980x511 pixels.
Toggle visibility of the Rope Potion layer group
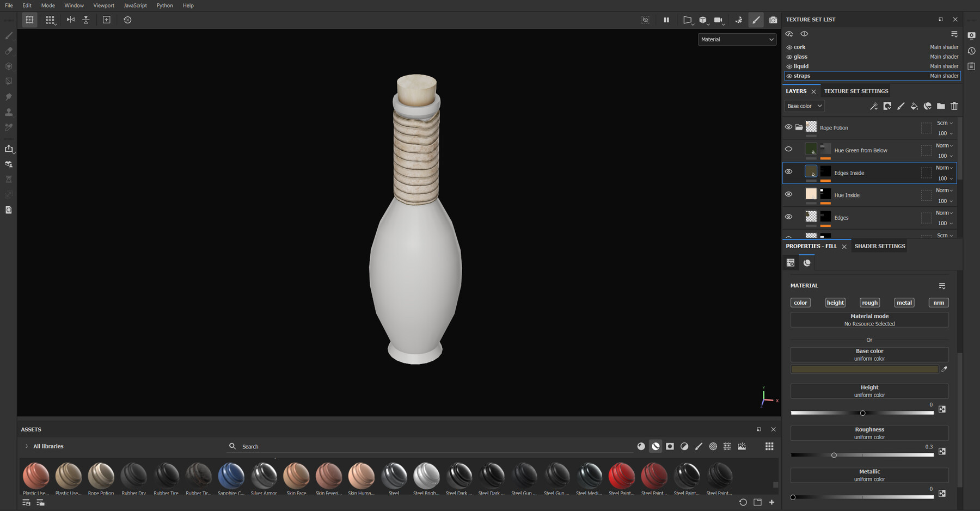788,127
